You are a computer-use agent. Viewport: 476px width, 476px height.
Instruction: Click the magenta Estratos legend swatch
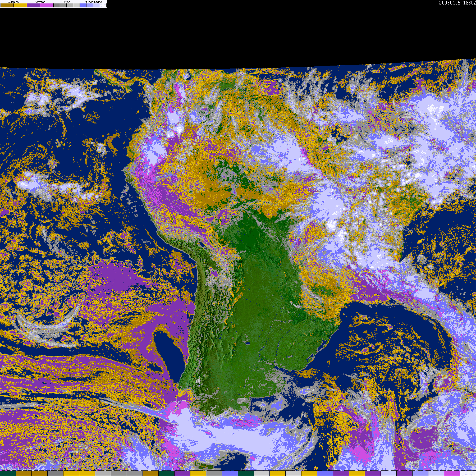click(x=47, y=5)
